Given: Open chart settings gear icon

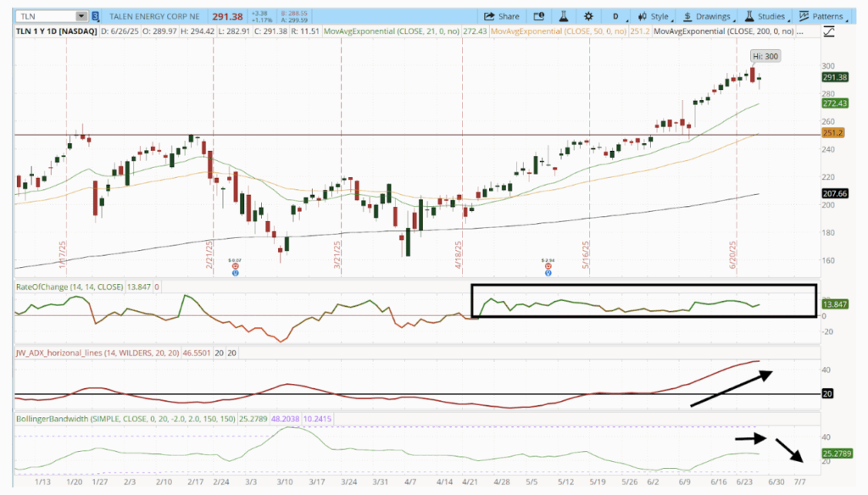Looking at the screenshot, I should (588, 16).
